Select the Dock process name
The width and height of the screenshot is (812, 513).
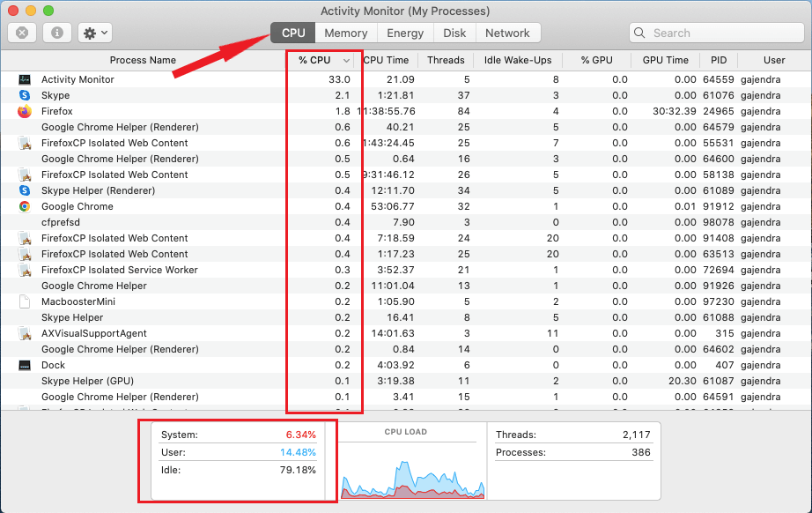click(54, 365)
